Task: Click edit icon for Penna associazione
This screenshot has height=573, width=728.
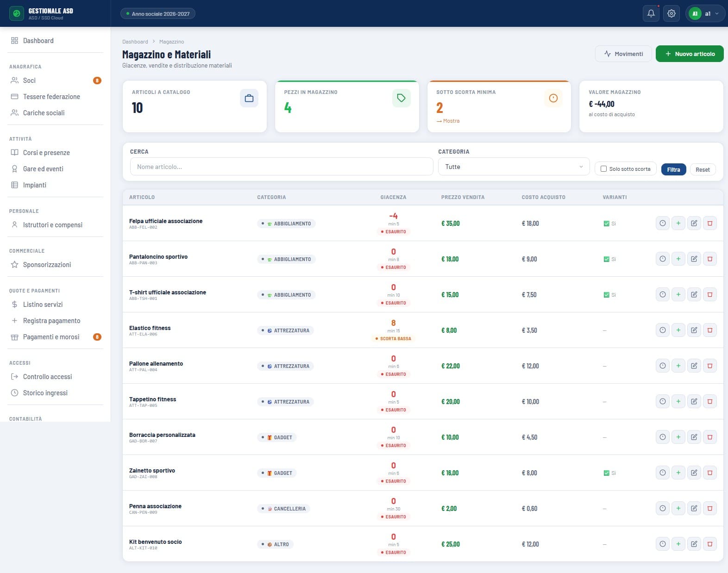Action: pyautogui.click(x=694, y=508)
